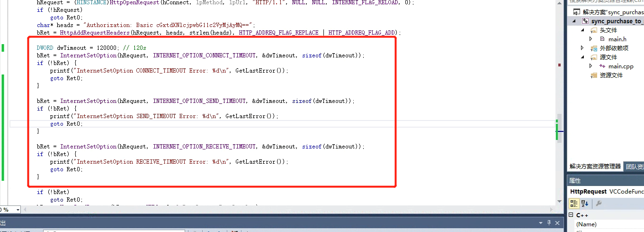The image size is (644, 232).
Task: Switch to the team explorer tab
Action: [x=634, y=166]
